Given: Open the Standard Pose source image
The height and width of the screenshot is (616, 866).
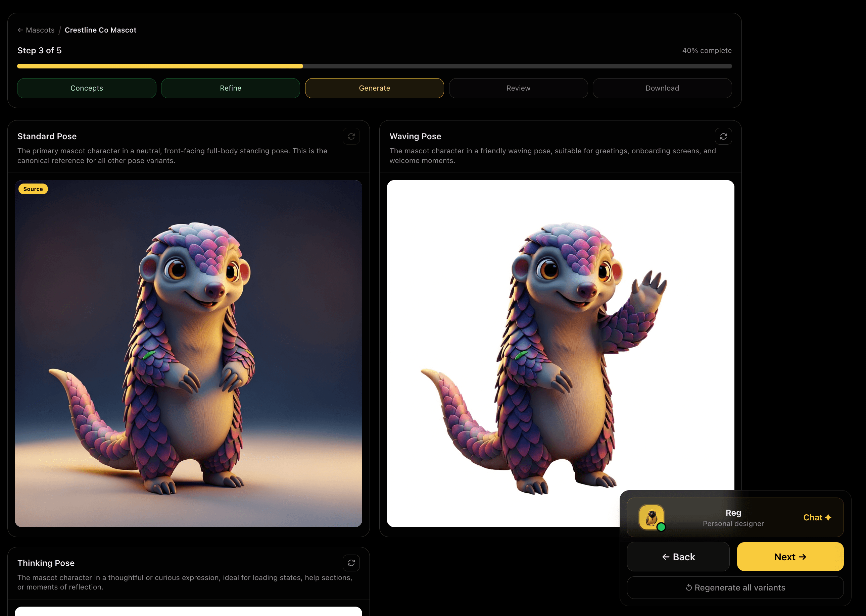Looking at the screenshot, I should (x=188, y=354).
